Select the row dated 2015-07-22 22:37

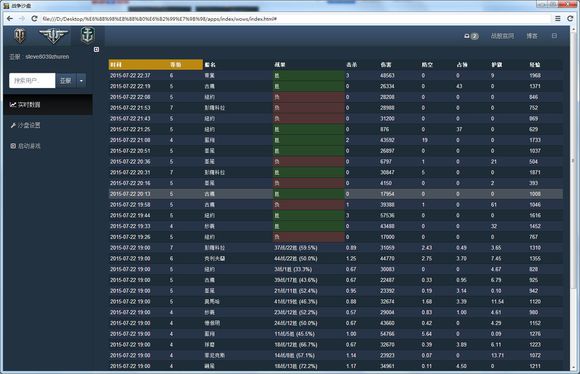[335, 75]
